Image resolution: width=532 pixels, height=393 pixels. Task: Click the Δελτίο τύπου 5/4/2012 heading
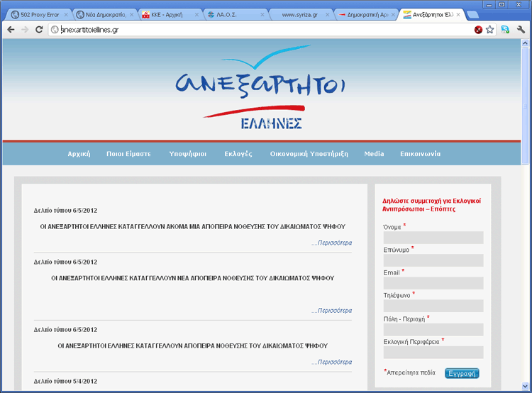click(x=65, y=381)
